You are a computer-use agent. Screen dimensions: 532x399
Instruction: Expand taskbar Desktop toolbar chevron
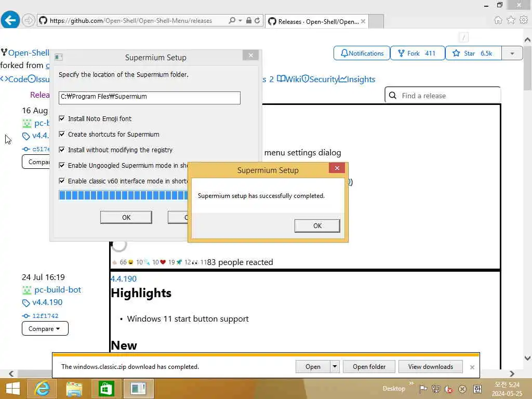coord(411,383)
